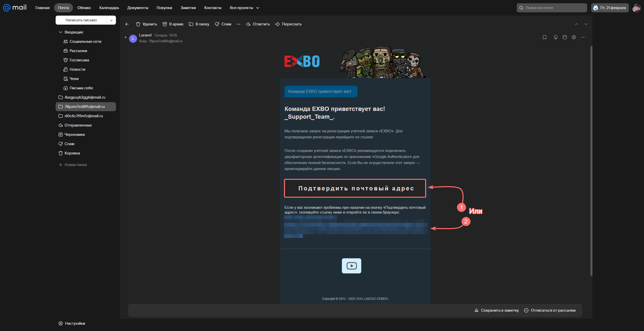Click the Laravel sender avatar
This screenshot has height=331, width=644.
[x=133, y=39]
